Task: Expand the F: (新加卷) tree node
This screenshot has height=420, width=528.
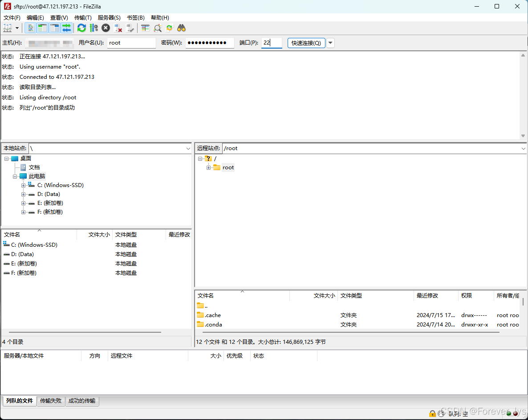Action: click(x=23, y=212)
